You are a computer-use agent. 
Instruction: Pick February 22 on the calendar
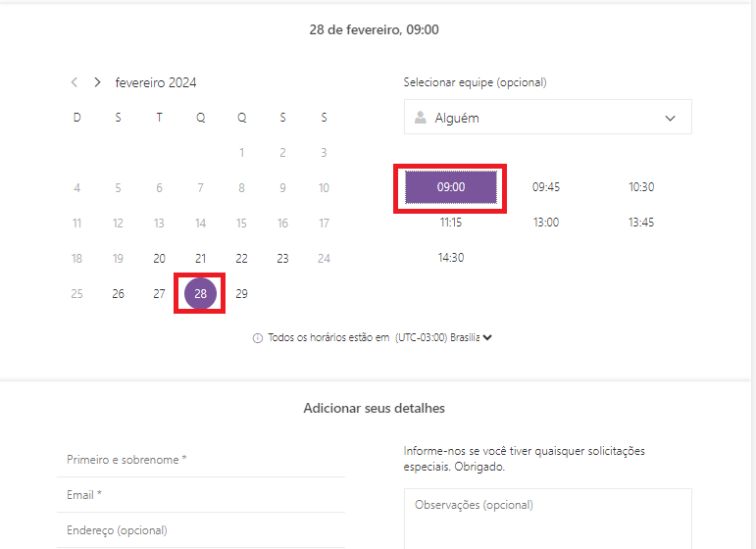(242, 259)
